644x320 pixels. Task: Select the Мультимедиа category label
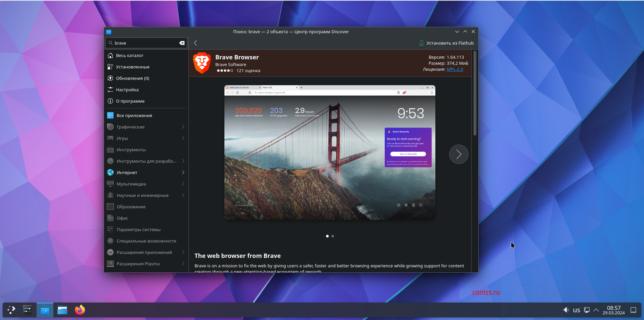(x=131, y=184)
